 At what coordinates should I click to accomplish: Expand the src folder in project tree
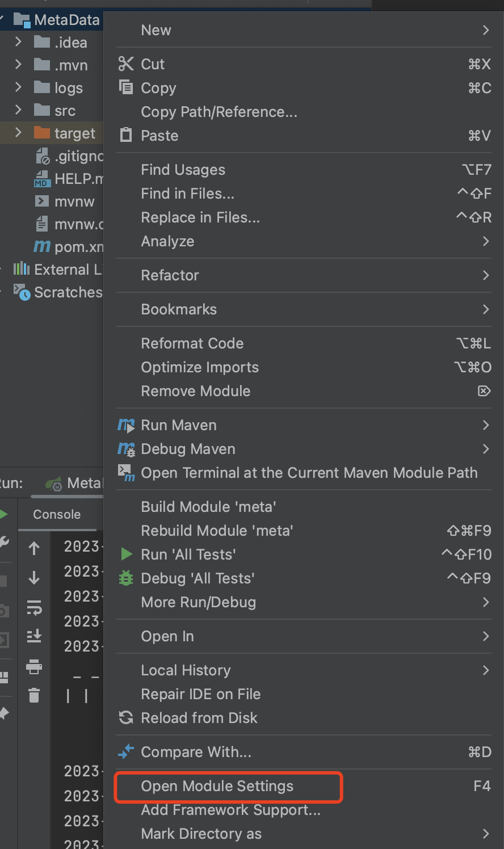tap(18, 110)
